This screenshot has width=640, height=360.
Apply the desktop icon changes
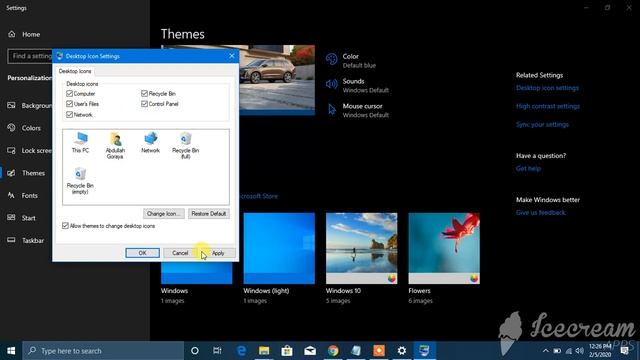(218, 253)
